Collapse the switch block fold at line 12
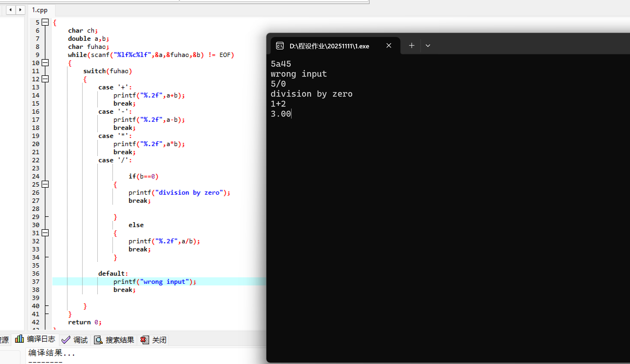The height and width of the screenshot is (364, 630). [x=45, y=79]
